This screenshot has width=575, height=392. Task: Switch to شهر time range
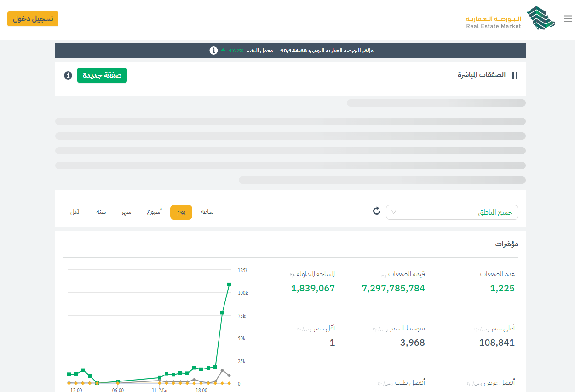coord(126,212)
